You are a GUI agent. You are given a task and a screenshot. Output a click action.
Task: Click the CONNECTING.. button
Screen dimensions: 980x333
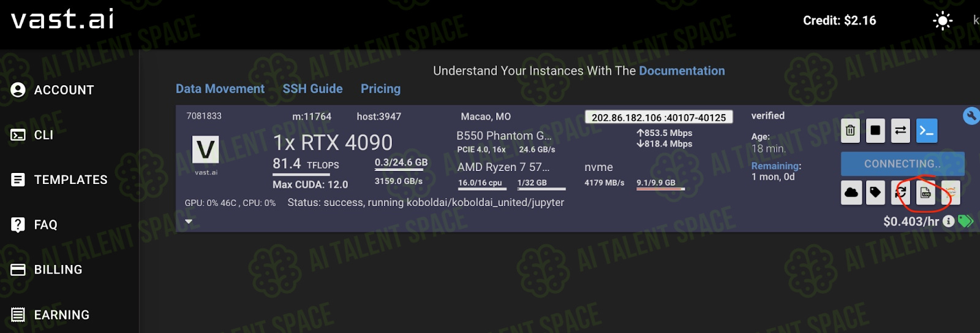point(903,164)
